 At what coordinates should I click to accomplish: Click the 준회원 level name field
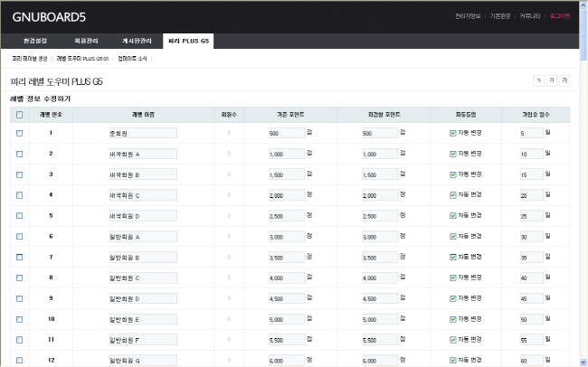(142, 133)
